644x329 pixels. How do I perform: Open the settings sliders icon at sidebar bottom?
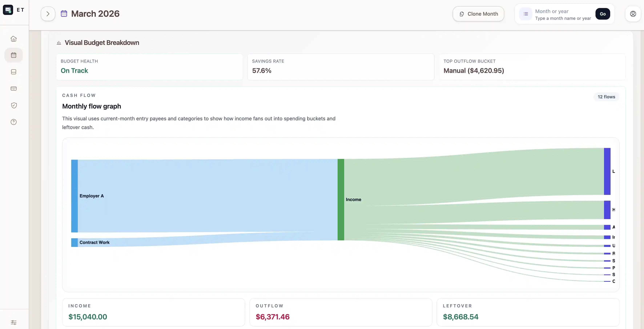click(13, 322)
